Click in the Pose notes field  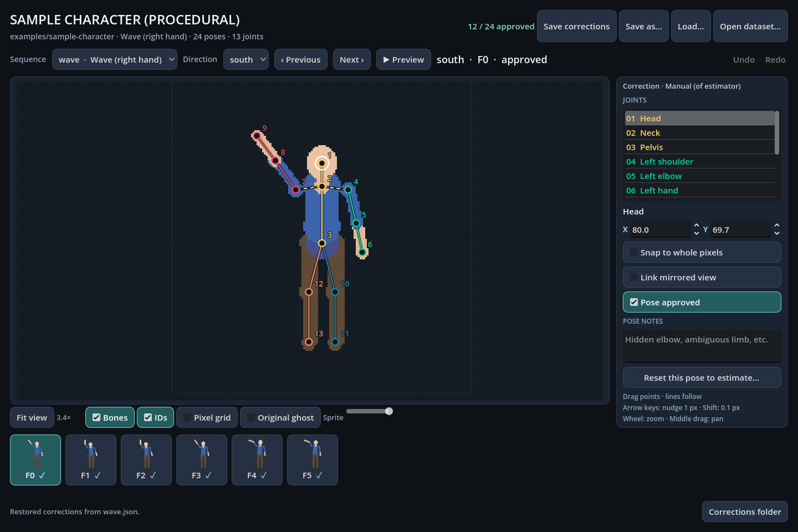coord(702,346)
